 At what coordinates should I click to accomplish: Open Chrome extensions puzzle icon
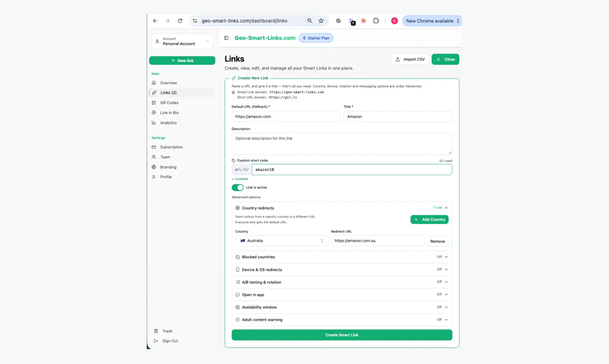pyautogui.click(x=376, y=21)
